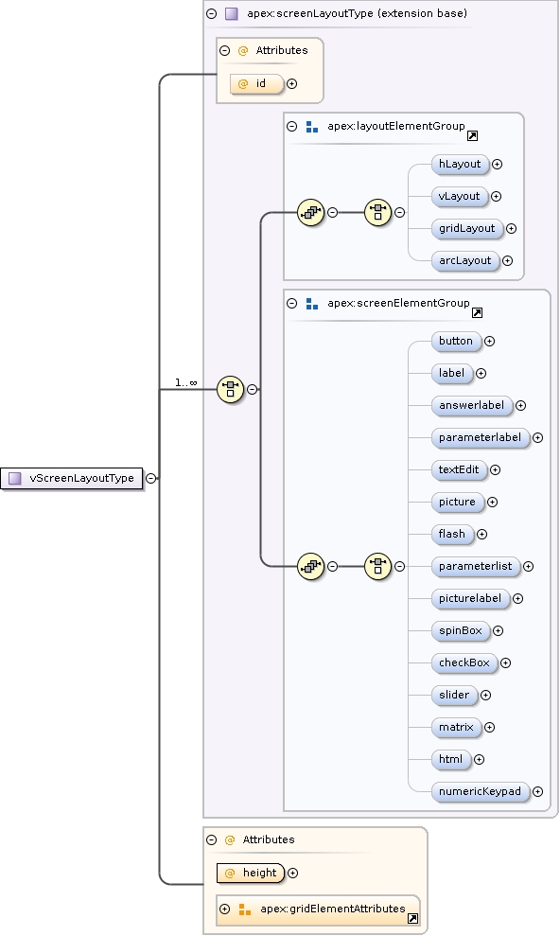Collapse the apex:screenLayoutType extension base section
This screenshot has width=560, height=936.
coord(211,13)
